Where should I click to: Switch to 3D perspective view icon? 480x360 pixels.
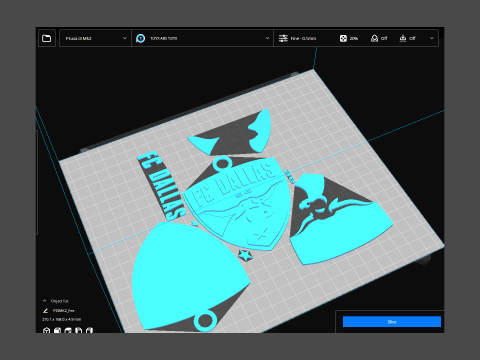[46, 330]
